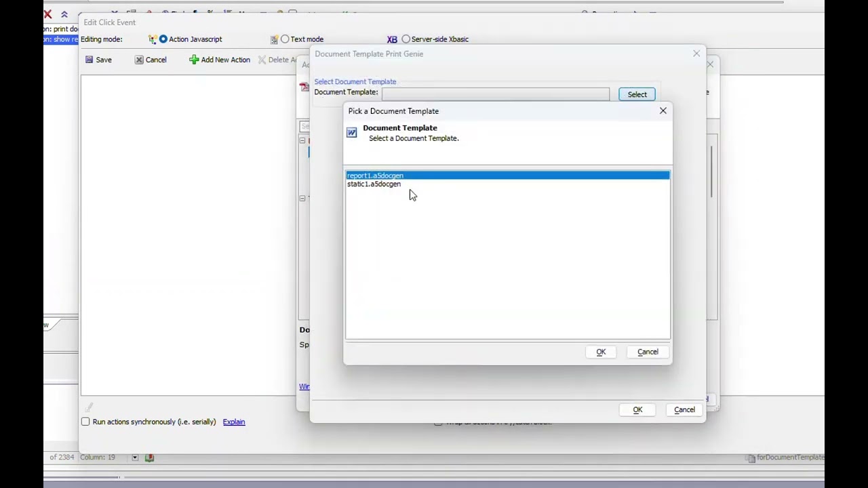868x488 pixels.
Task: Save the Edit Click Event changes
Action: coord(98,60)
